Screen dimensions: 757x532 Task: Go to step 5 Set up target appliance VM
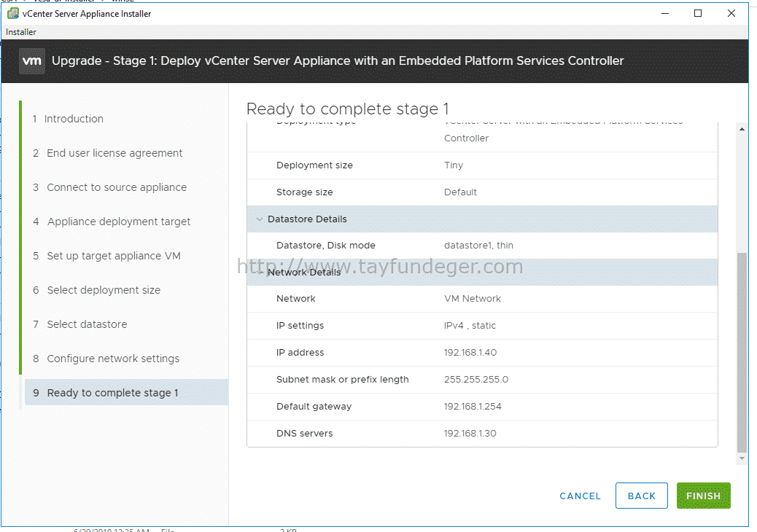pyautogui.click(x=106, y=256)
